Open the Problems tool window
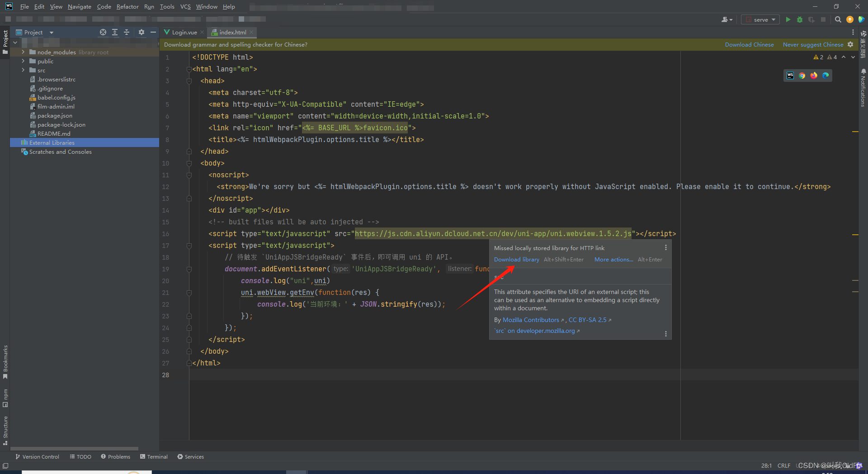This screenshot has height=474, width=868. 116,457
